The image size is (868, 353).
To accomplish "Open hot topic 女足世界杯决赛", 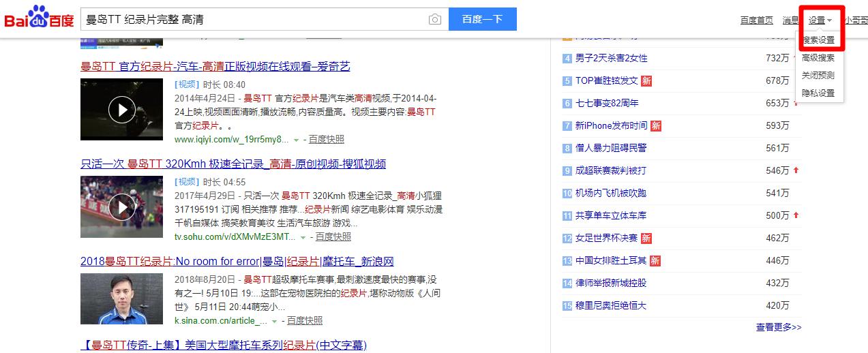I will click(x=607, y=238).
